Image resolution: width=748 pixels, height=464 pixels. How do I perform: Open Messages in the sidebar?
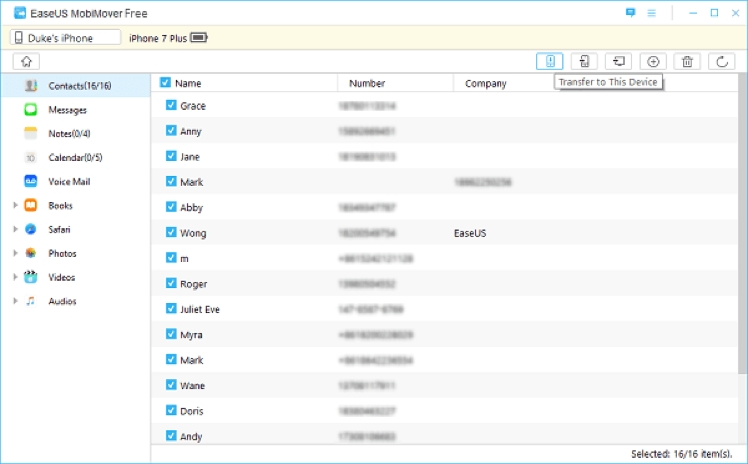click(x=66, y=110)
